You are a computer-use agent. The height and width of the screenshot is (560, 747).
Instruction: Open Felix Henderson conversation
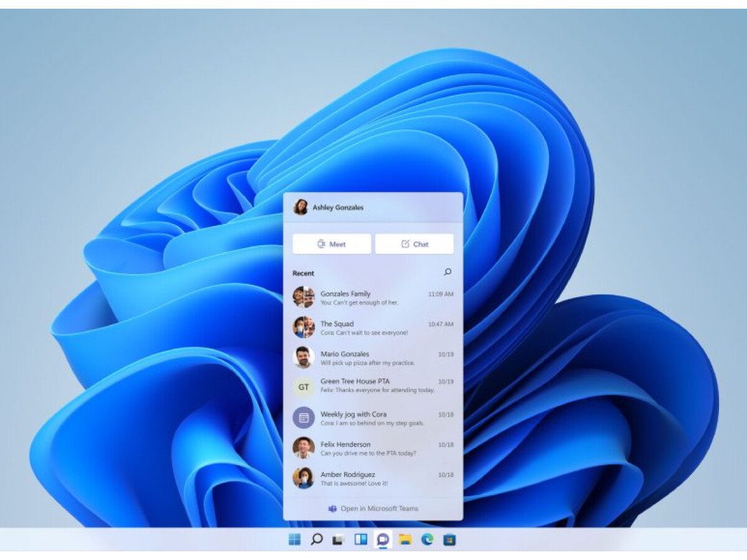[373, 449]
